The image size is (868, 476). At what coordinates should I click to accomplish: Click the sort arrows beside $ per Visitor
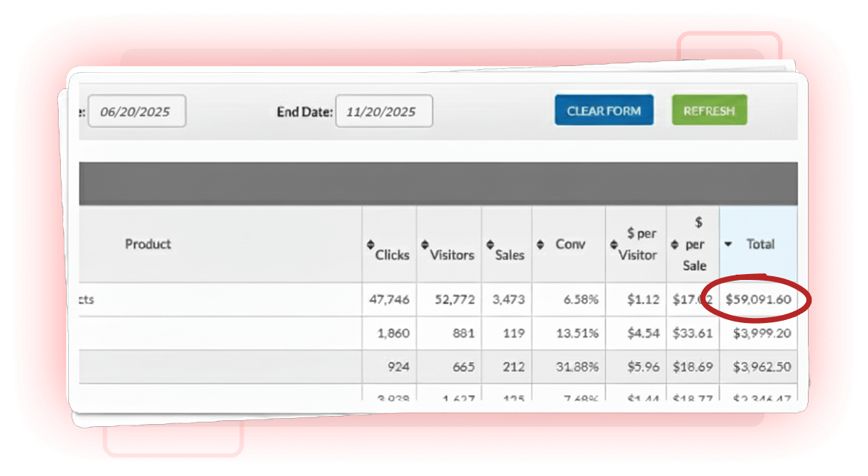coord(613,244)
